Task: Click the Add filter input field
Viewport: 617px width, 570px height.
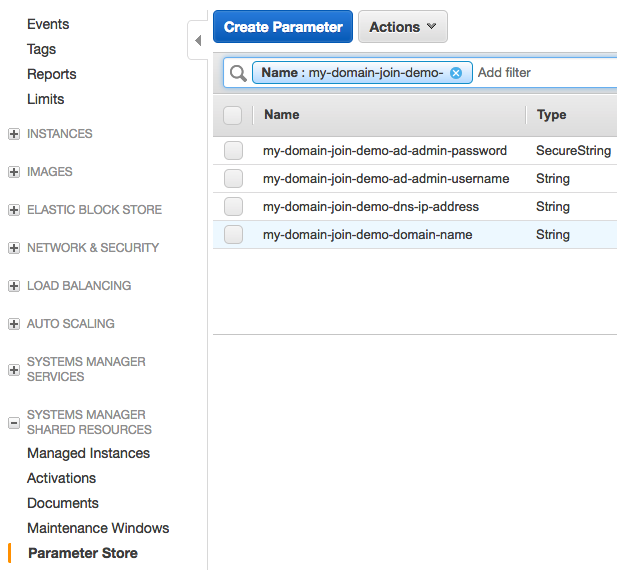Action: [x=540, y=73]
